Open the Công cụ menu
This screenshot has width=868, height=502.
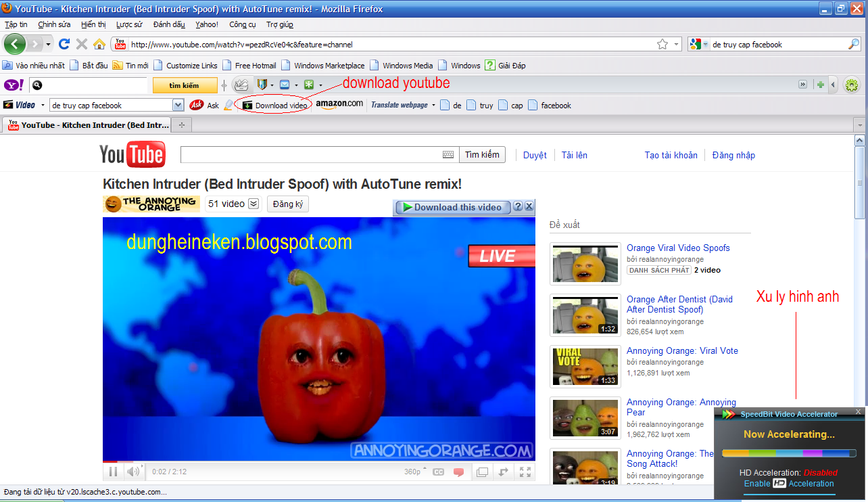pos(243,24)
